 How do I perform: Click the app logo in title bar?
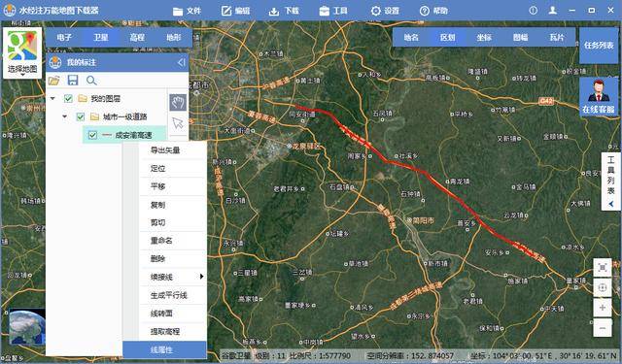point(9,11)
